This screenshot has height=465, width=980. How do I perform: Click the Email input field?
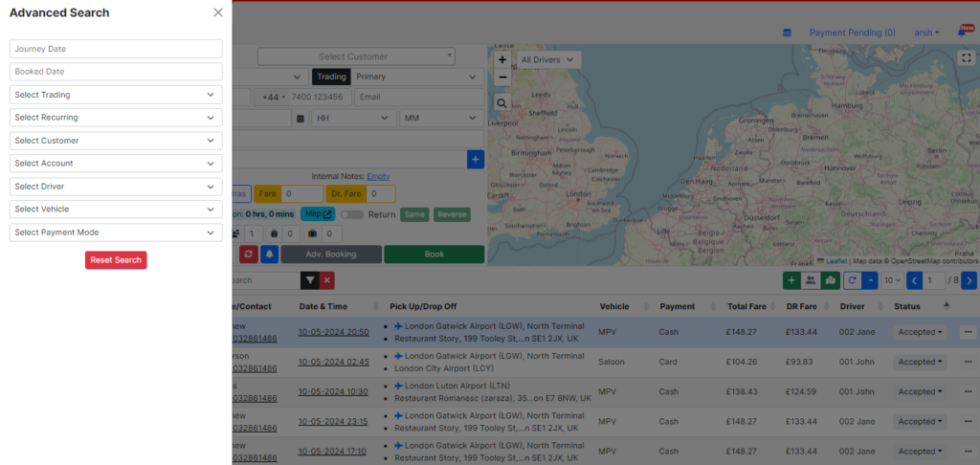(x=419, y=97)
